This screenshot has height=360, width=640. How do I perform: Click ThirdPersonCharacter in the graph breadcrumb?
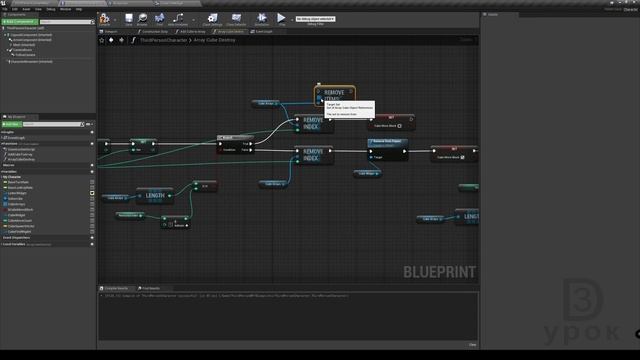(x=163, y=40)
